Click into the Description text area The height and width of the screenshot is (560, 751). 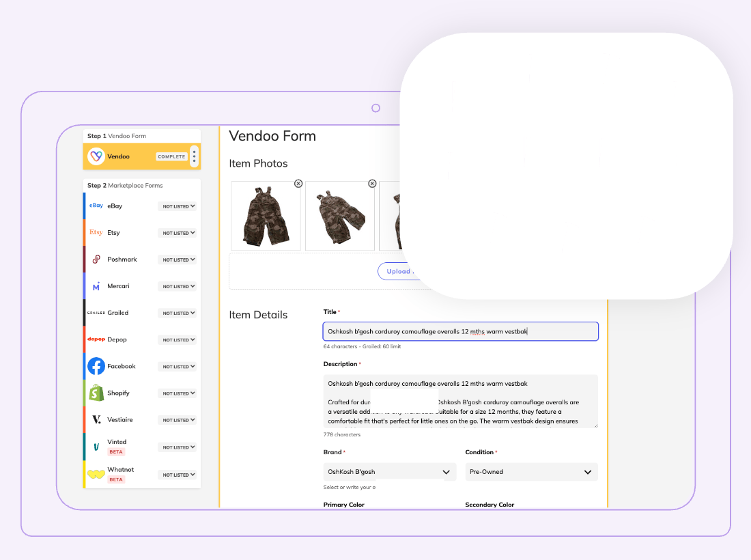pyautogui.click(x=460, y=402)
